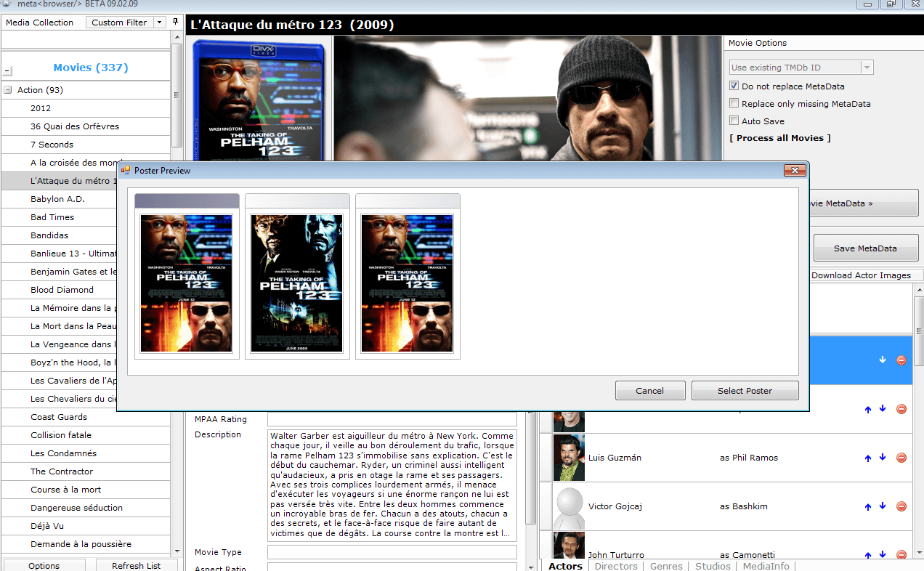Show the MediaInfo tab

766,566
